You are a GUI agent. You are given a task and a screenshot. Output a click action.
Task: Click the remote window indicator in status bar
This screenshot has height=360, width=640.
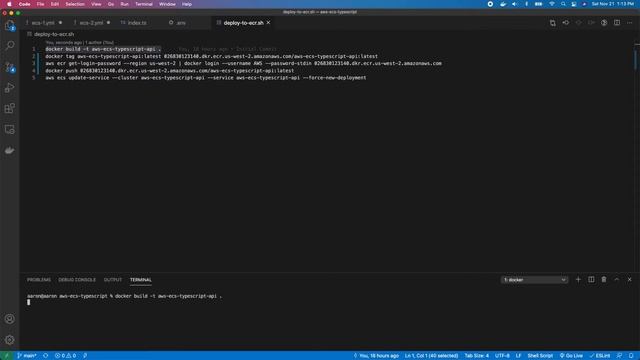click(x=7, y=356)
